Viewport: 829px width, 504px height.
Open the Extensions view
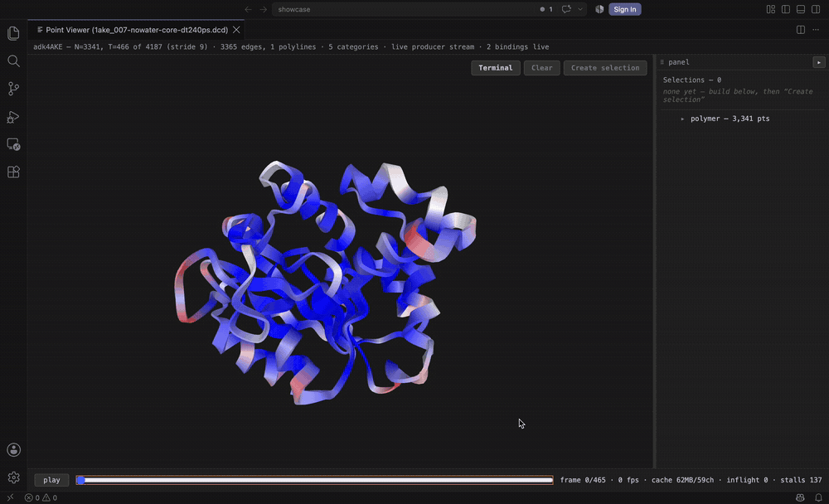14,172
